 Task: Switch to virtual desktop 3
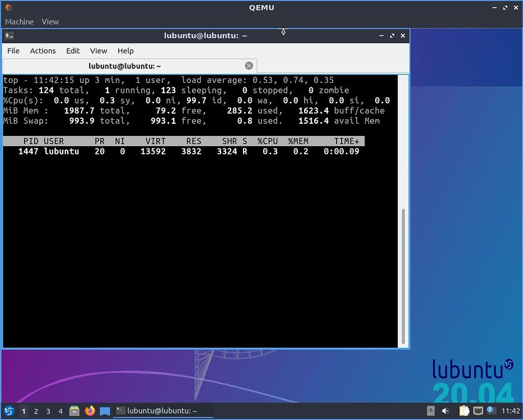[48, 412]
